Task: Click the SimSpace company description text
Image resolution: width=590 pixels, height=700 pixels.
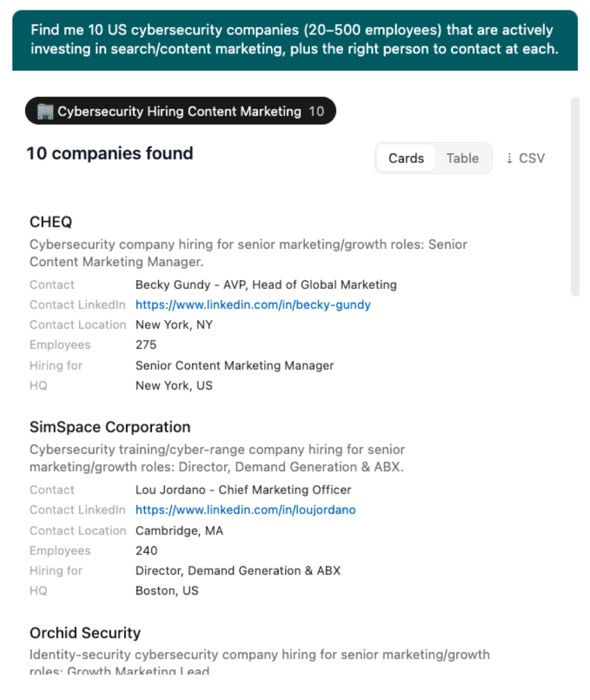Action: pyautogui.click(x=217, y=458)
